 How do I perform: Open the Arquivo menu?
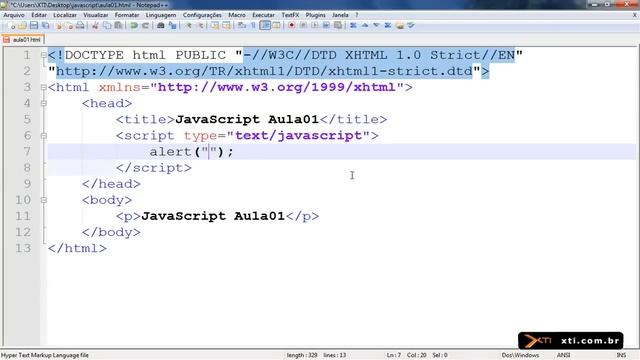(x=14, y=15)
